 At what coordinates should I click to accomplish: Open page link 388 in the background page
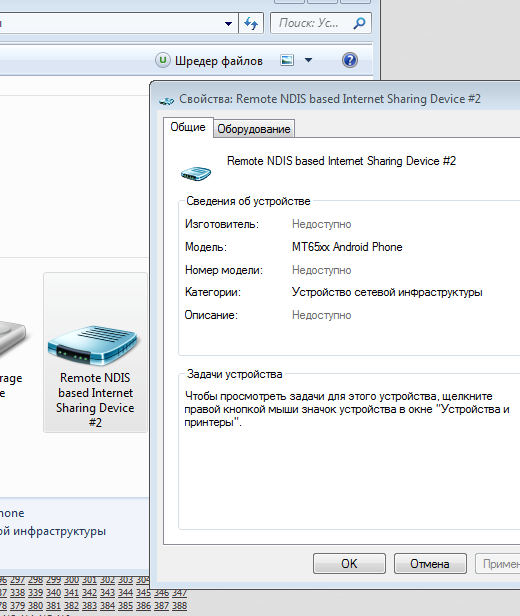179,606
